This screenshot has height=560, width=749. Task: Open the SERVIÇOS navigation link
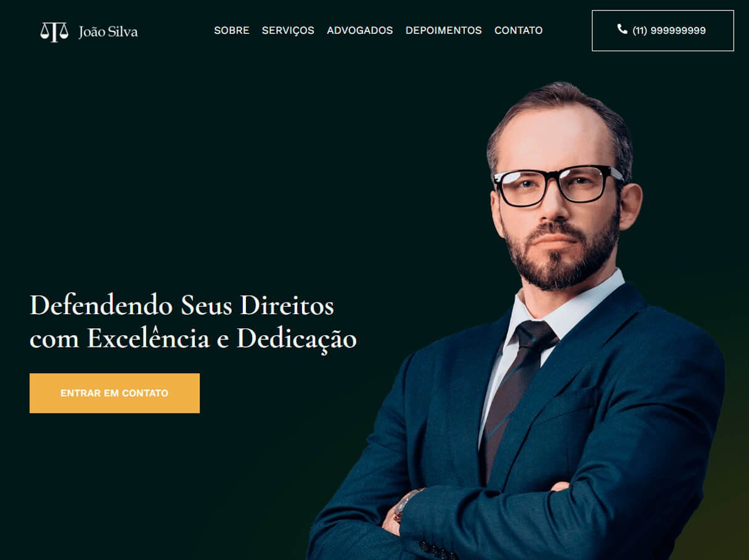point(288,30)
